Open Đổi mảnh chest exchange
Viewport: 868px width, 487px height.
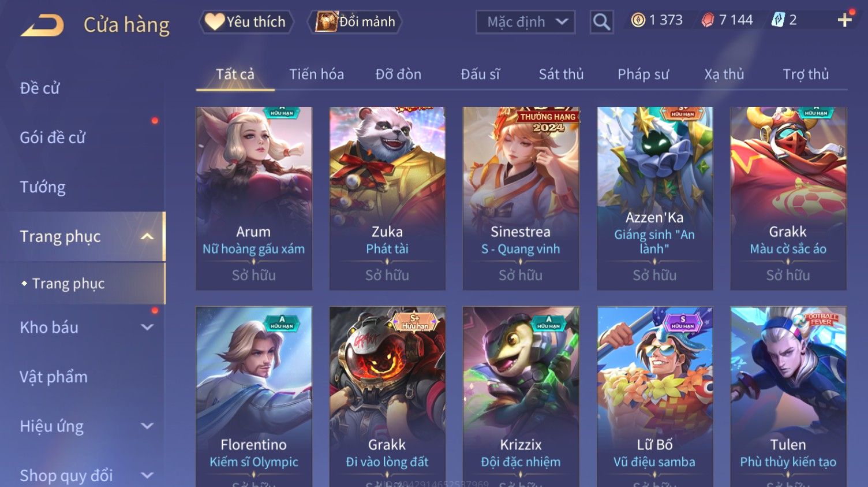click(x=355, y=22)
